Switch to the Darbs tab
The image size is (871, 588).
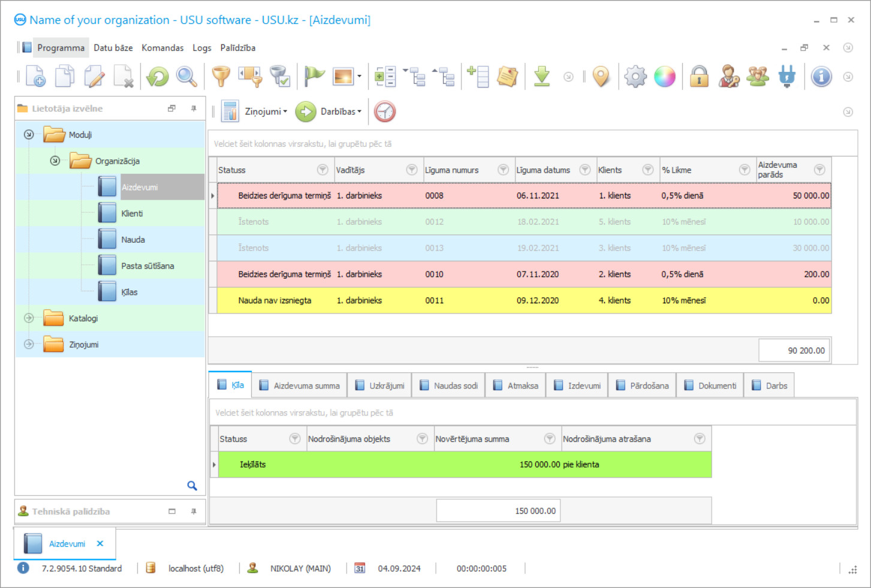coord(770,385)
